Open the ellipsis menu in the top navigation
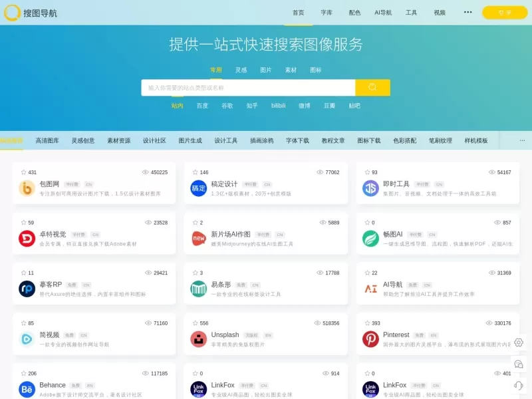Screen dimensions: 532x399 coord(467,12)
